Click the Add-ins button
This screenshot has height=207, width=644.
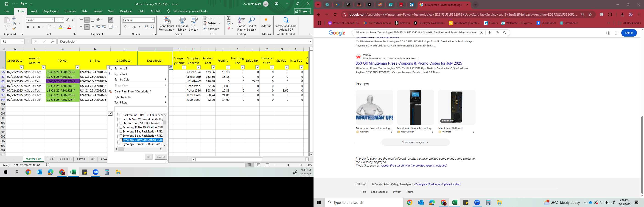(x=266, y=23)
